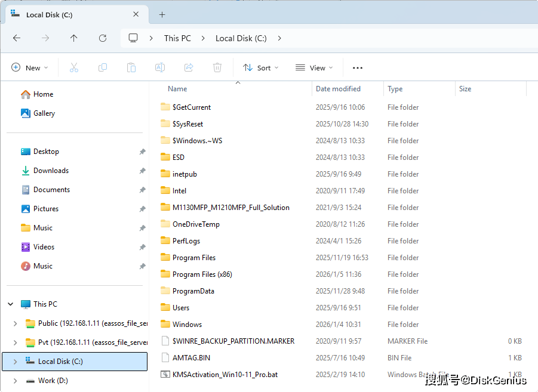
Task: Click the Share icon in toolbar
Action: [189, 68]
